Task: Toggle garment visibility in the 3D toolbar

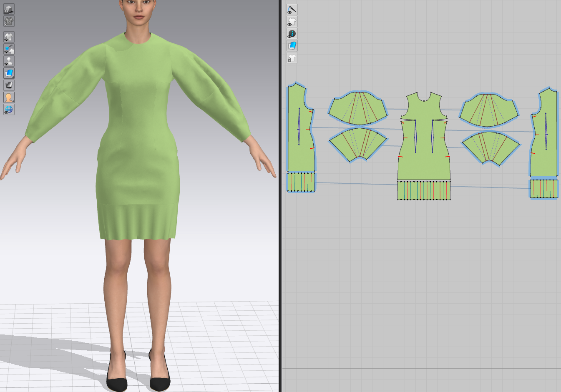Action: coord(8,37)
